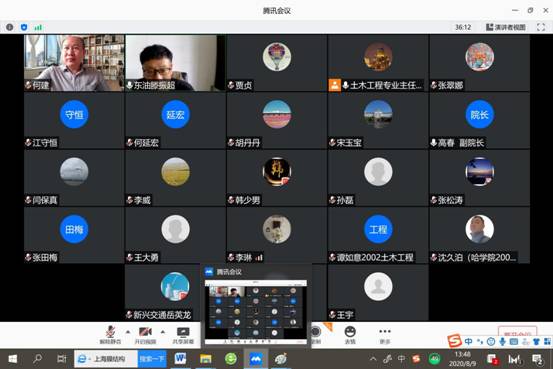The width and height of the screenshot is (553, 369).
Task: Open Word from the taskbar
Action: pyautogui.click(x=181, y=359)
